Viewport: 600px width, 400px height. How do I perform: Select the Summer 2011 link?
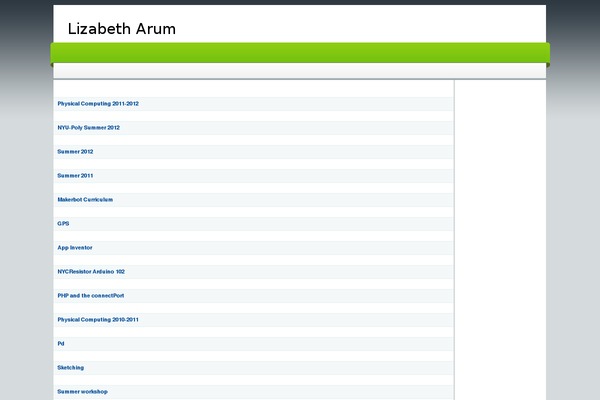coord(75,176)
